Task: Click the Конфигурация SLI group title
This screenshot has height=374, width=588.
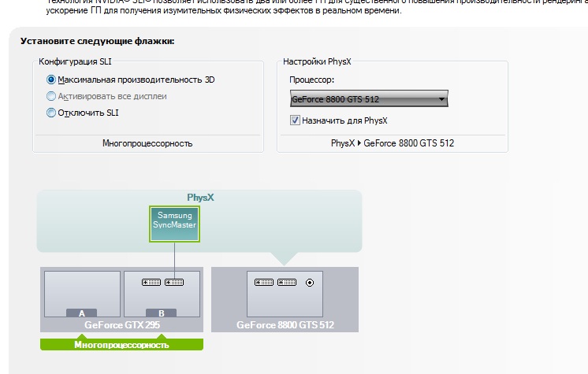Action: [x=75, y=61]
